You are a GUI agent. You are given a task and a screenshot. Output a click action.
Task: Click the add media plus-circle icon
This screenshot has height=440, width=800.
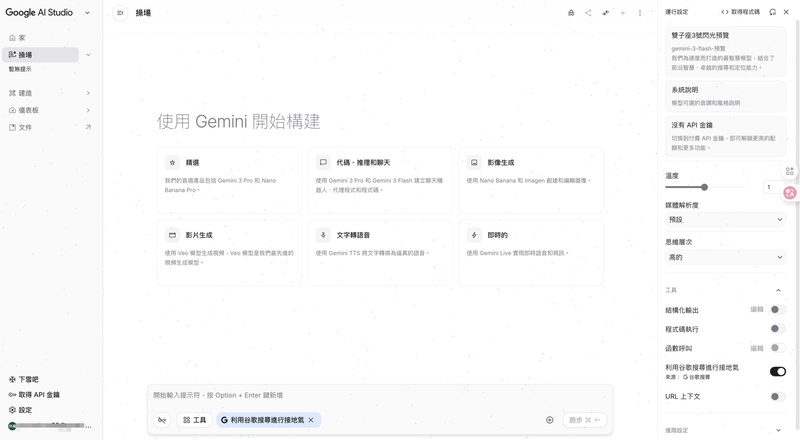point(549,420)
